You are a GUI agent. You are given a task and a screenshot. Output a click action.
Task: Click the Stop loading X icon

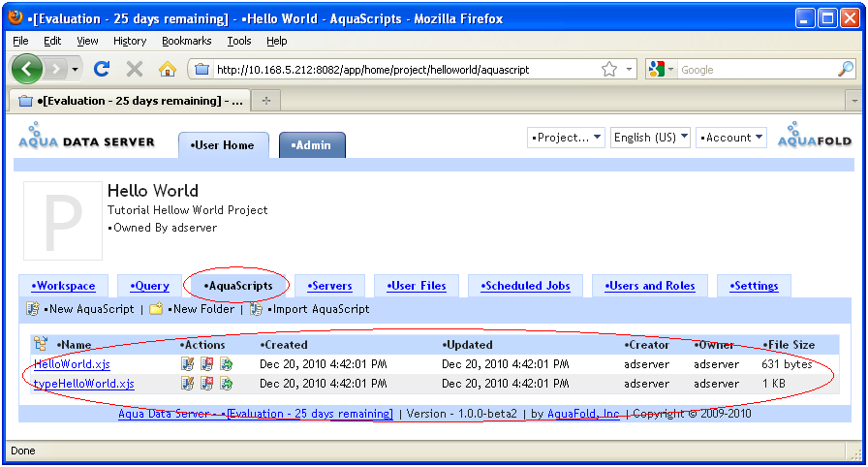[134, 69]
